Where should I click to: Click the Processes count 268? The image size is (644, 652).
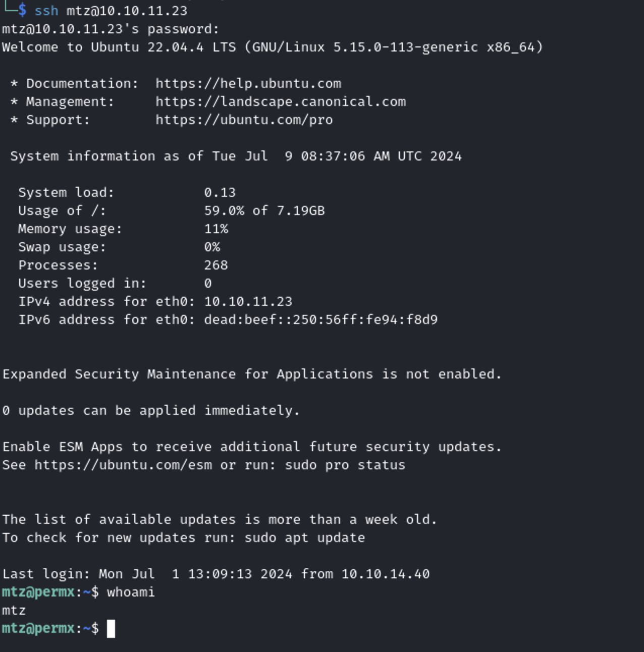216,265
